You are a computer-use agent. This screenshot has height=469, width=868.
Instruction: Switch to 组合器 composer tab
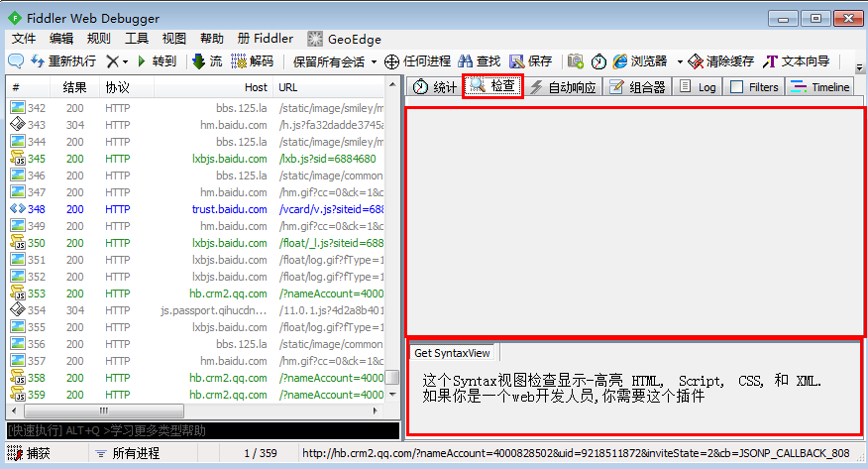pyautogui.click(x=637, y=87)
